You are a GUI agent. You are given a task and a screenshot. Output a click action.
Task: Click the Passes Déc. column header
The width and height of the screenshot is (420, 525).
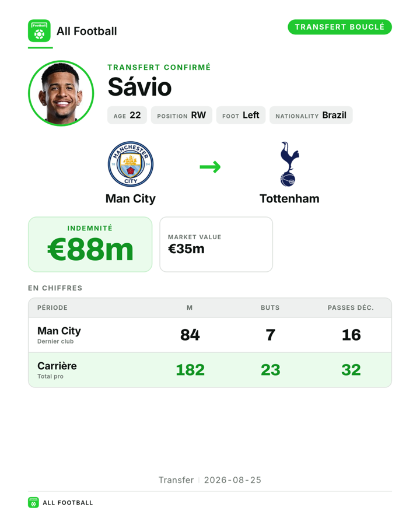pos(351,307)
